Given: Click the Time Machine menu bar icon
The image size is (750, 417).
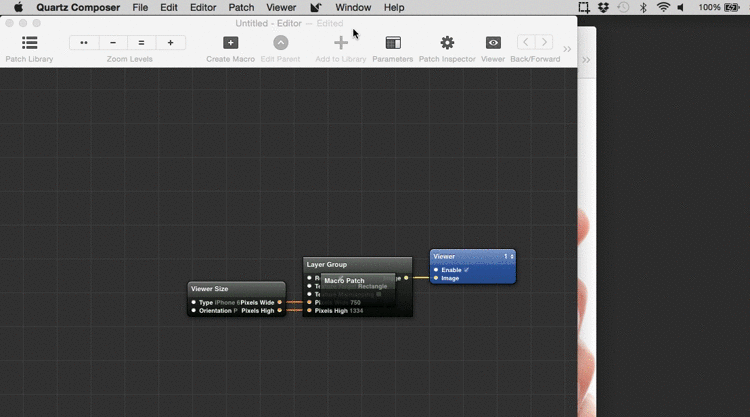Looking at the screenshot, I should click(x=623, y=7).
